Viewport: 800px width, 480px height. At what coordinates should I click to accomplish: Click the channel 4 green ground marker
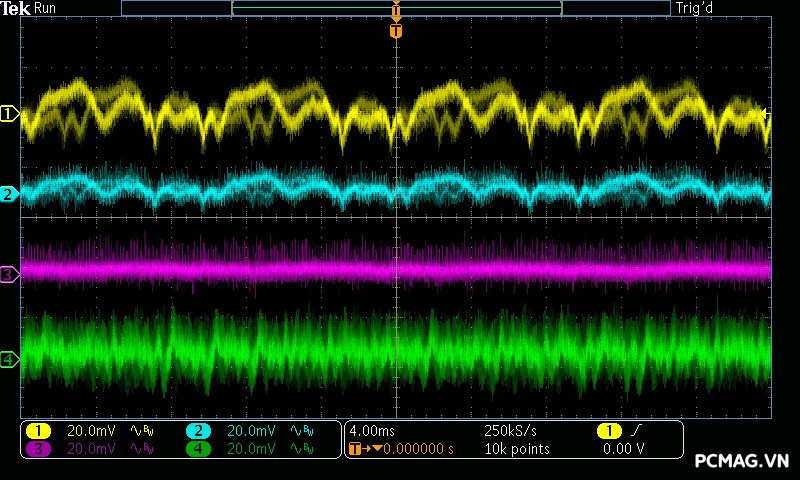click(x=9, y=359)
